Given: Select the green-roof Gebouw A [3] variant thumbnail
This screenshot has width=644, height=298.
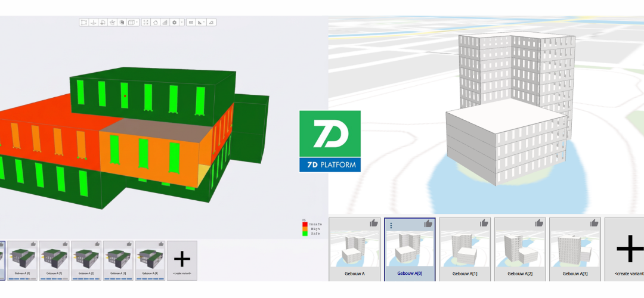Looking at the screenshot, I should 118,260.
